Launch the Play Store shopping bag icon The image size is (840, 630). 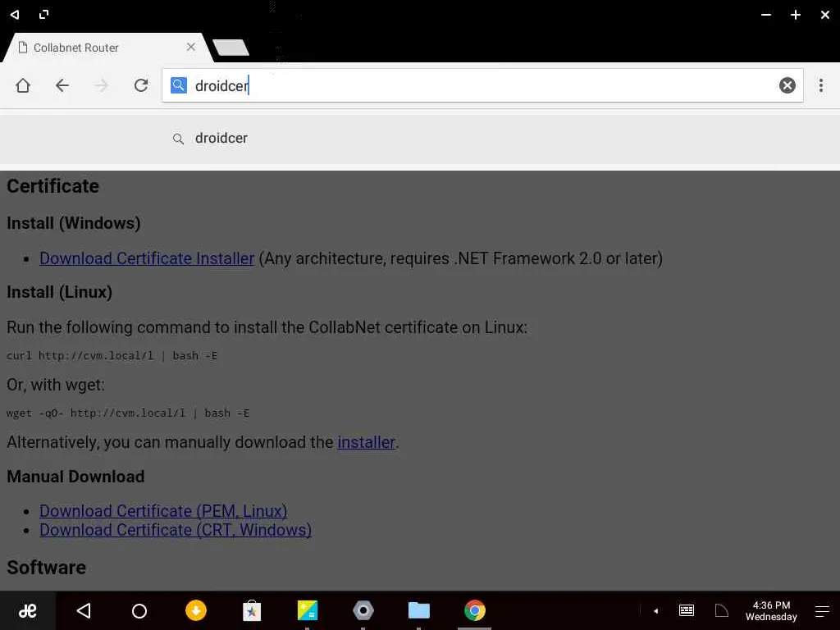(x=252, y=610)
